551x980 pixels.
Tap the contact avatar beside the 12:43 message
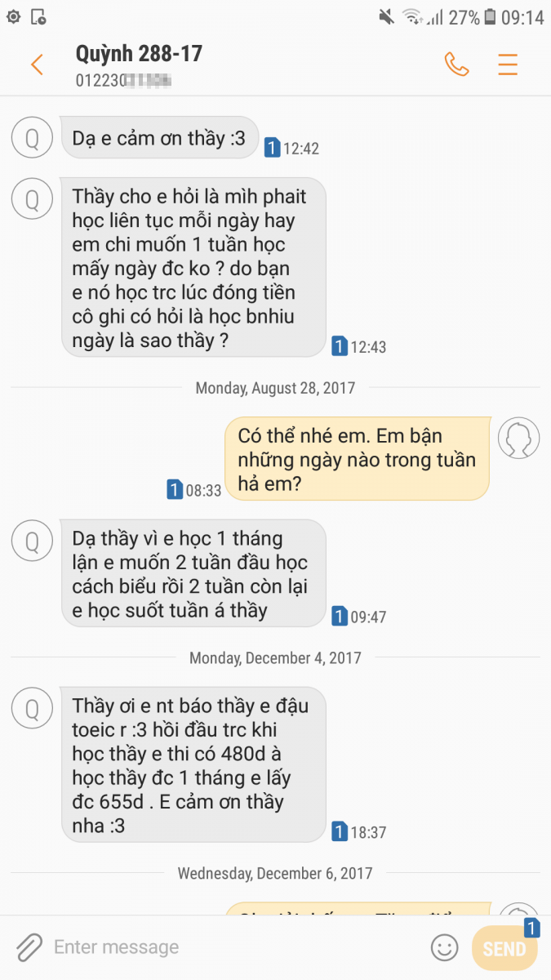(33, 199)
